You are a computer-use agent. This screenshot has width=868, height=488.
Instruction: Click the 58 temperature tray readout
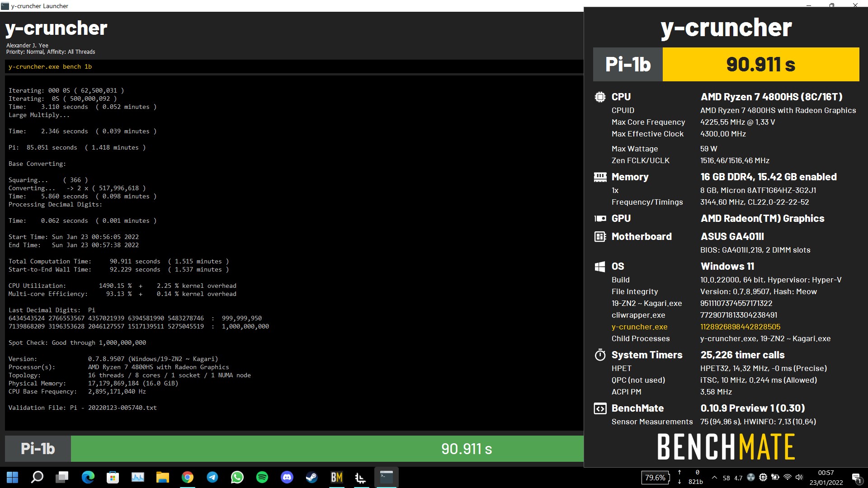click(x=726, y=478)
